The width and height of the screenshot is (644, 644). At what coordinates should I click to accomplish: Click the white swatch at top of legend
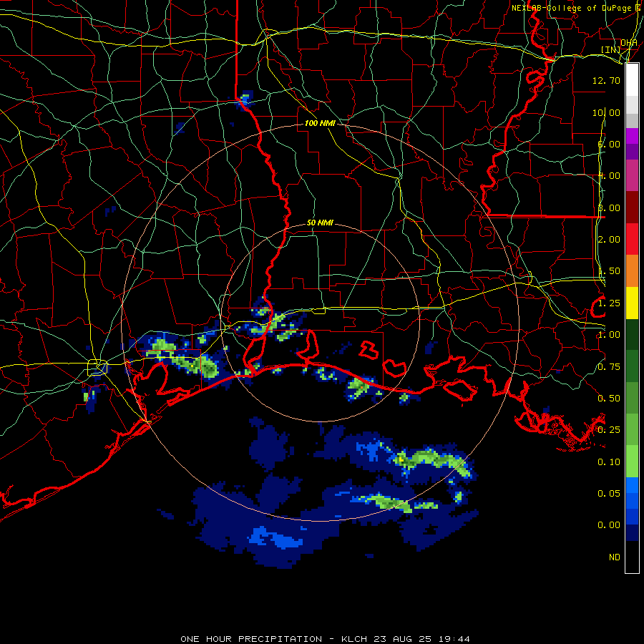point(632,80)
